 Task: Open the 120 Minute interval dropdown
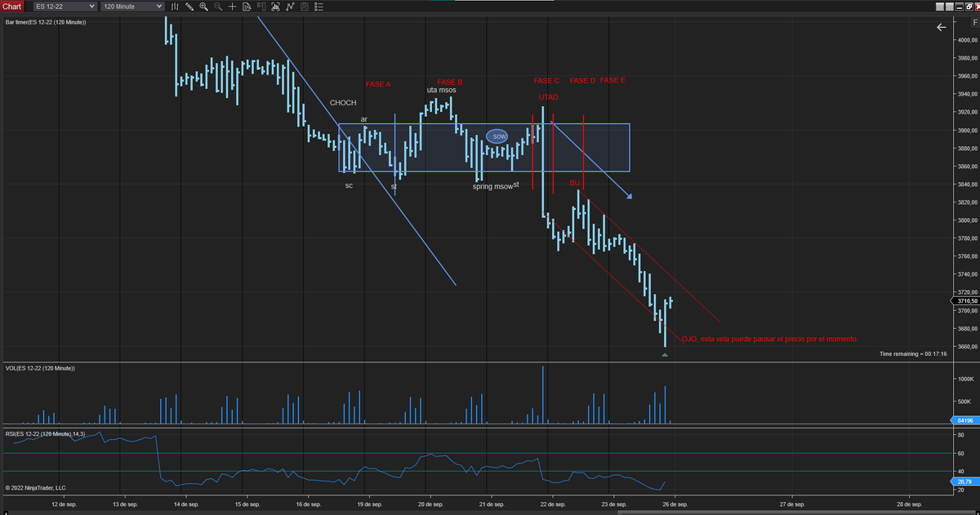(133, 7)
